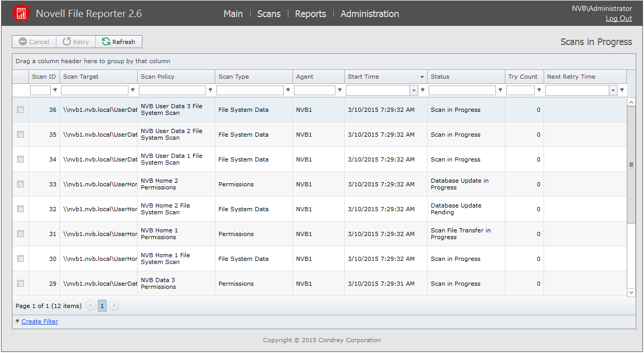
Task: Click the filter icon beside Scan Target filter
Action: point(133,90)
